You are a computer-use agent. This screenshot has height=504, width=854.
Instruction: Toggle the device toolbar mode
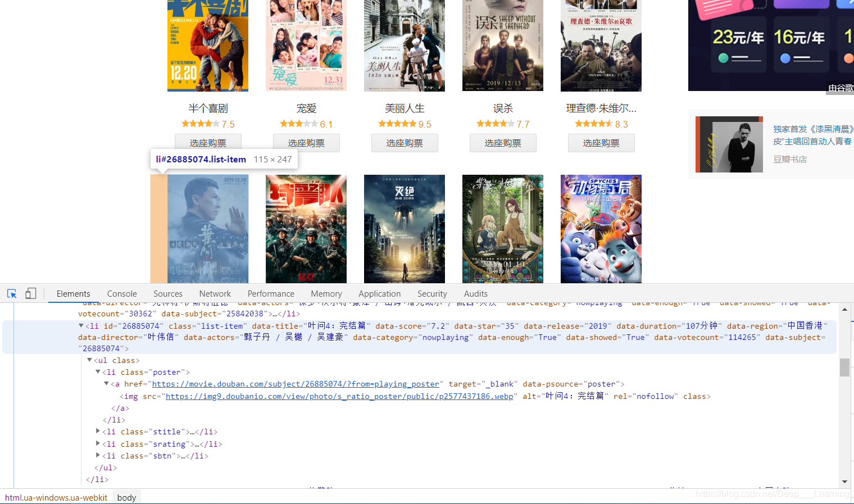point(31,293)
